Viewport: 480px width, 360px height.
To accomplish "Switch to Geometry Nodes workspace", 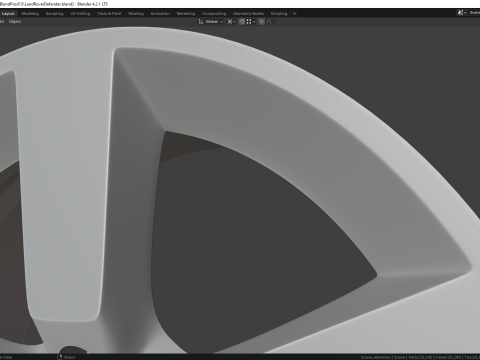I will (248, 14).
